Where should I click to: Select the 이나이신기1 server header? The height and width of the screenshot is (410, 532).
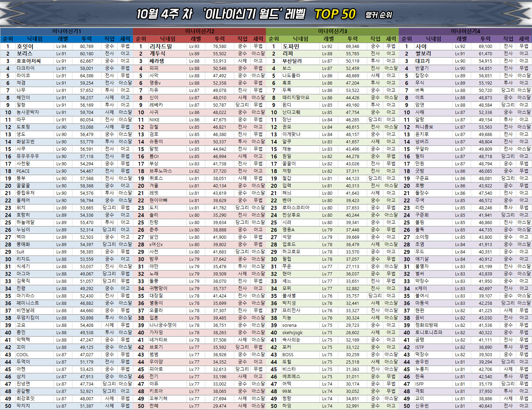pyautogui.click(x=66, y=31)
